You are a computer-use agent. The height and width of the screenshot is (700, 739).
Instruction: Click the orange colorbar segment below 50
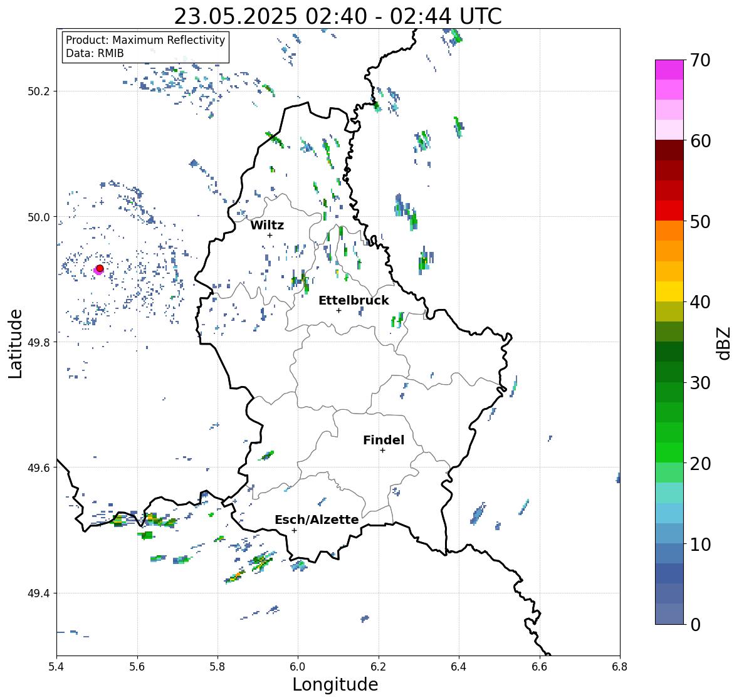[669, 231]
